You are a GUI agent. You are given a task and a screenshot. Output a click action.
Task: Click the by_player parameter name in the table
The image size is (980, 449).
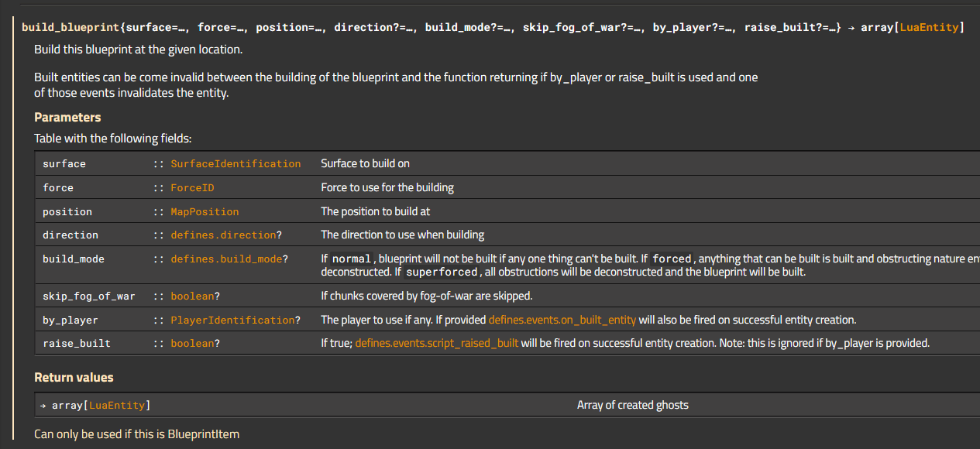(70, 320)
